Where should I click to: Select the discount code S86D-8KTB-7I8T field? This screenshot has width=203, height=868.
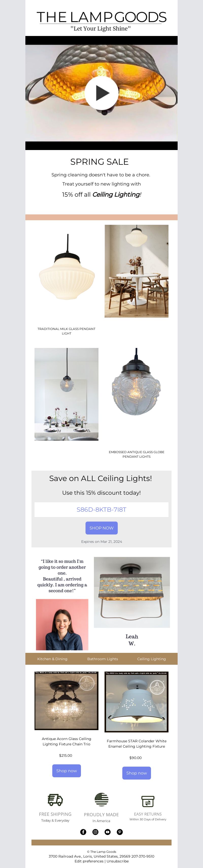[101, 509]
